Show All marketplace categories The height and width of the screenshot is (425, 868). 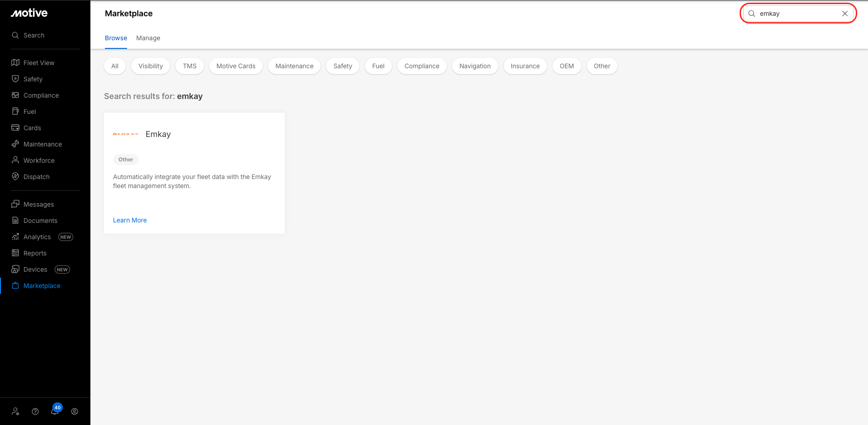click(115, 66)
